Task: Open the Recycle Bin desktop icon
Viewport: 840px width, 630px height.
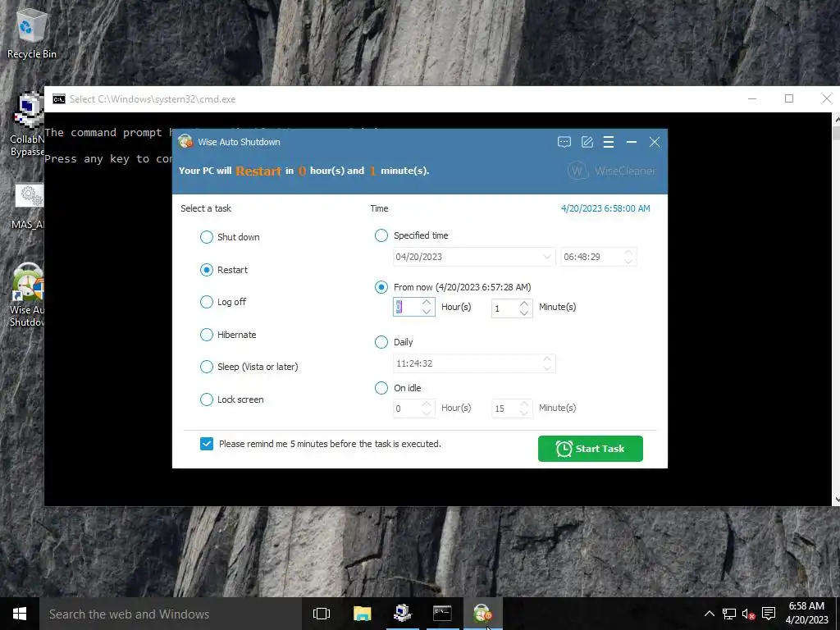Action: click(x=32, y=33)
